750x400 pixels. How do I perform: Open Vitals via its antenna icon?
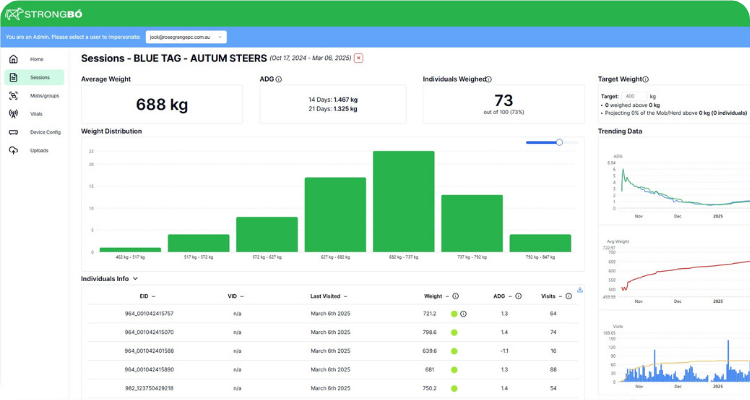(13, 114)
